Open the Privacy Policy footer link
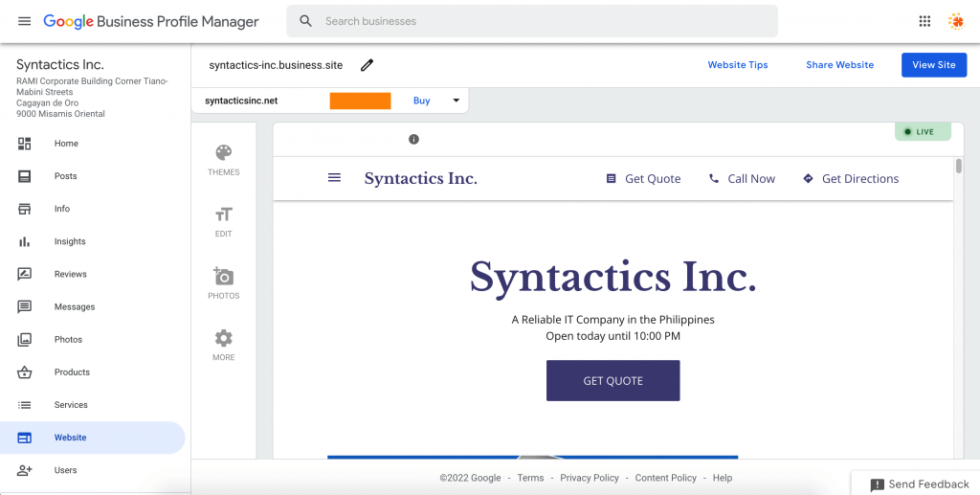Screen dimensions: 980x495 coord(590,478)
